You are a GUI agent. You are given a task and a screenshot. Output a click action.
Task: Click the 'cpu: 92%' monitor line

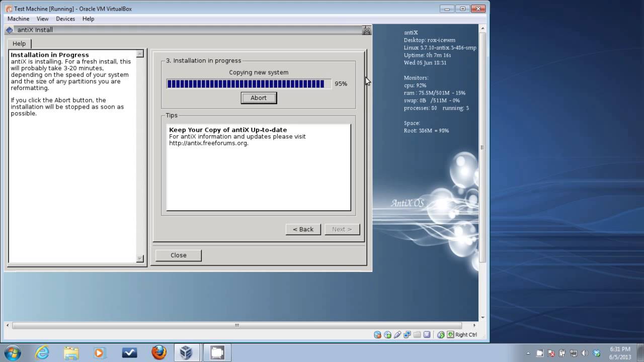415,85
